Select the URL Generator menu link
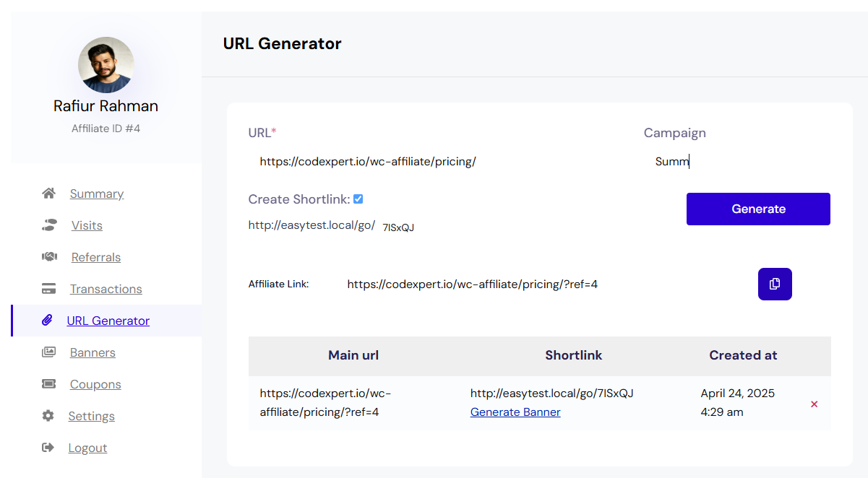Viewport: 868px width, 478px height. (108, 321)
